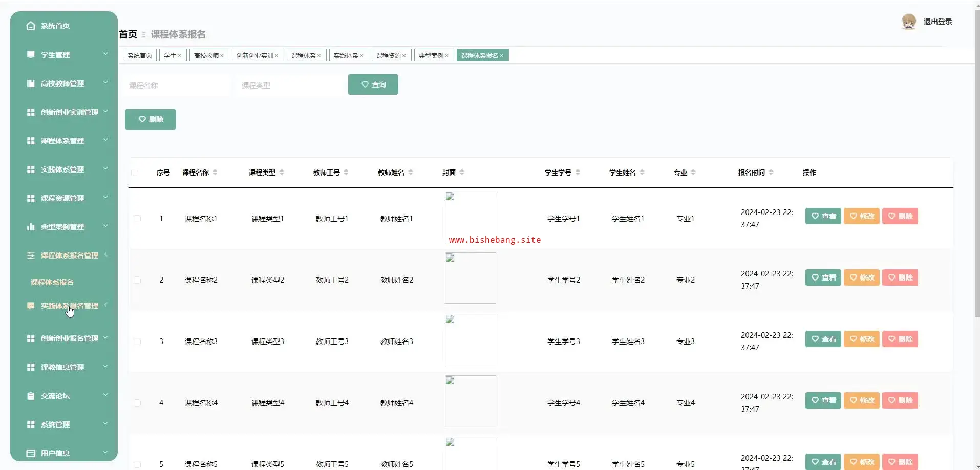Check the checkbox for row 1
Image resolution: width=980 pixels, height=470 pixels.
[137, 219]
